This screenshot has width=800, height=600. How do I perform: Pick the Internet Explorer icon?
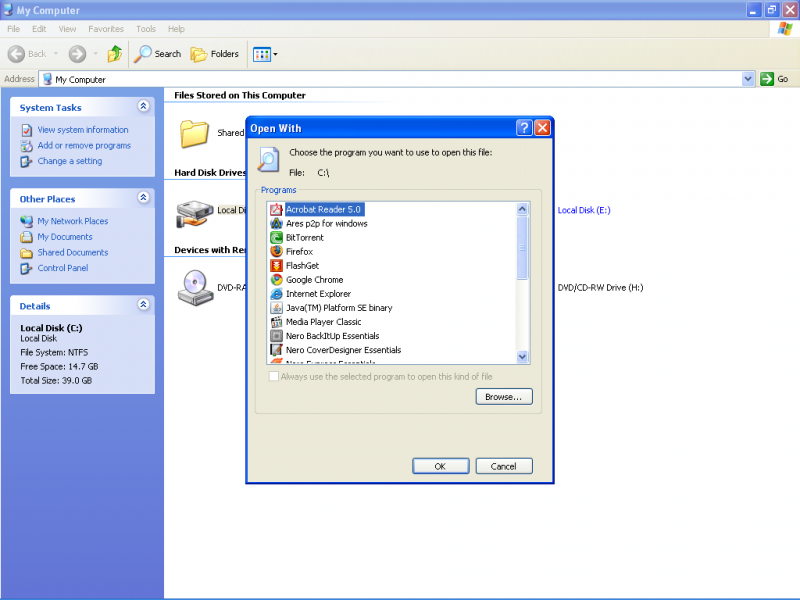(276, 294)
